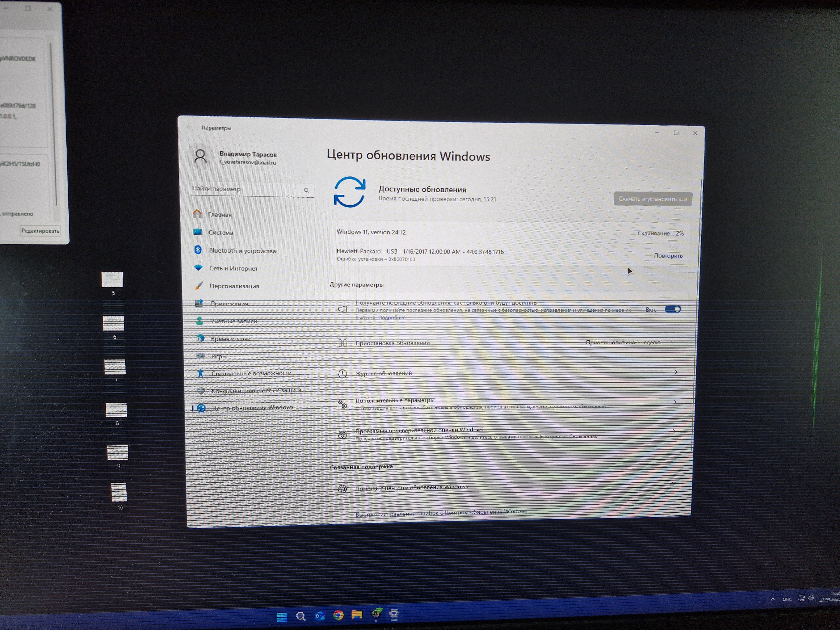Image resolution: width=840 pixels, height=630 pixels.
Task: Click Повторить for Hewlett-Packard USB update
Action: click(x=668, y=256)
